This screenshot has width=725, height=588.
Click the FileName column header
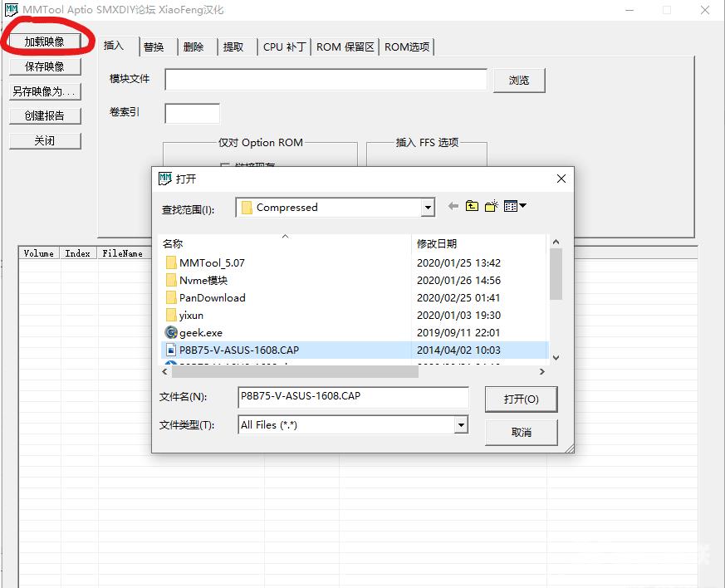pyautogui.click(x=123, y=253)
